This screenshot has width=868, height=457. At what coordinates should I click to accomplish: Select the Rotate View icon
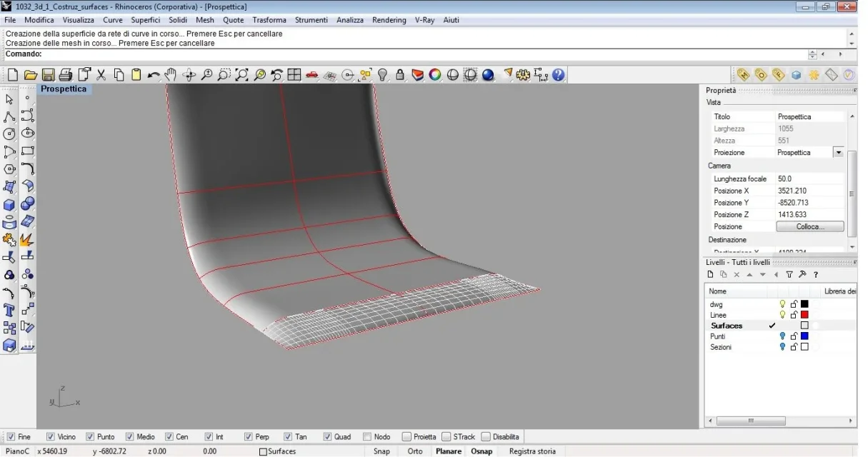pos(189,75)
